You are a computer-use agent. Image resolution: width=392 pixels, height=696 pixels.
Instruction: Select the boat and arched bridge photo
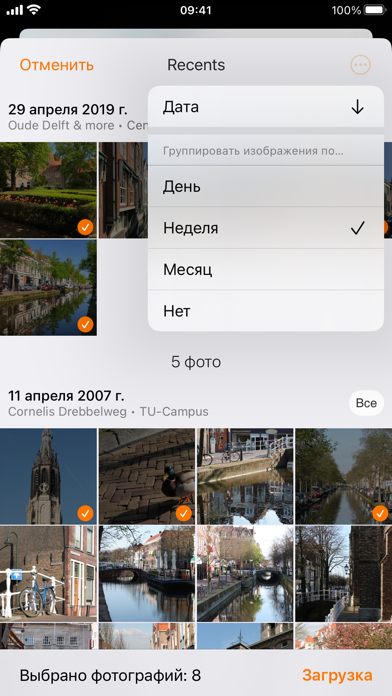point(147,573)
